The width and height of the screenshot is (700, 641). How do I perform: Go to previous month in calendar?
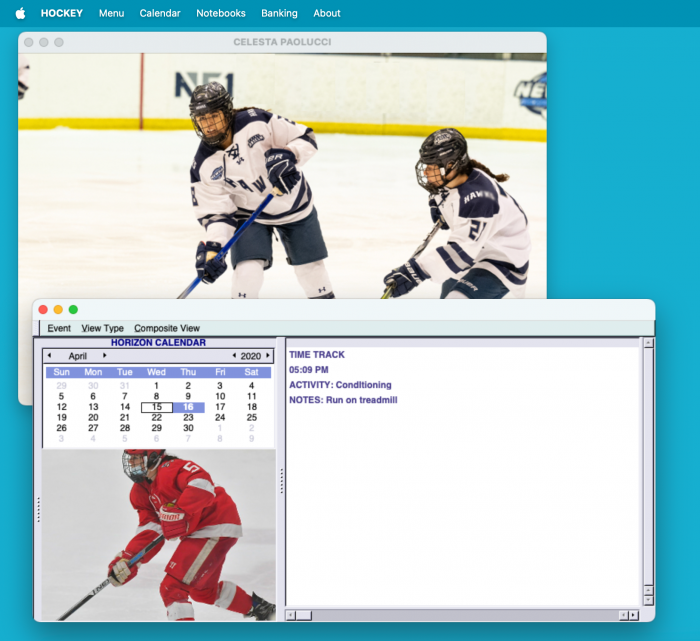[x=49, y=356]
